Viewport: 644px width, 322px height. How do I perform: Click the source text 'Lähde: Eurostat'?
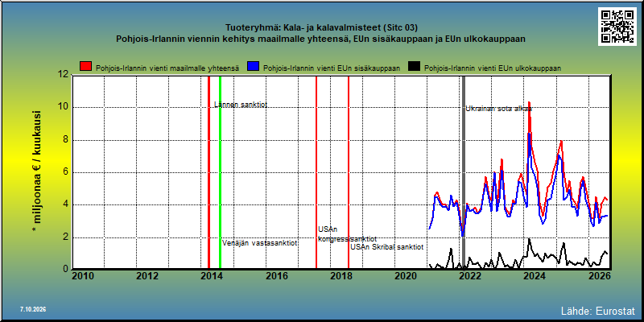597,310
